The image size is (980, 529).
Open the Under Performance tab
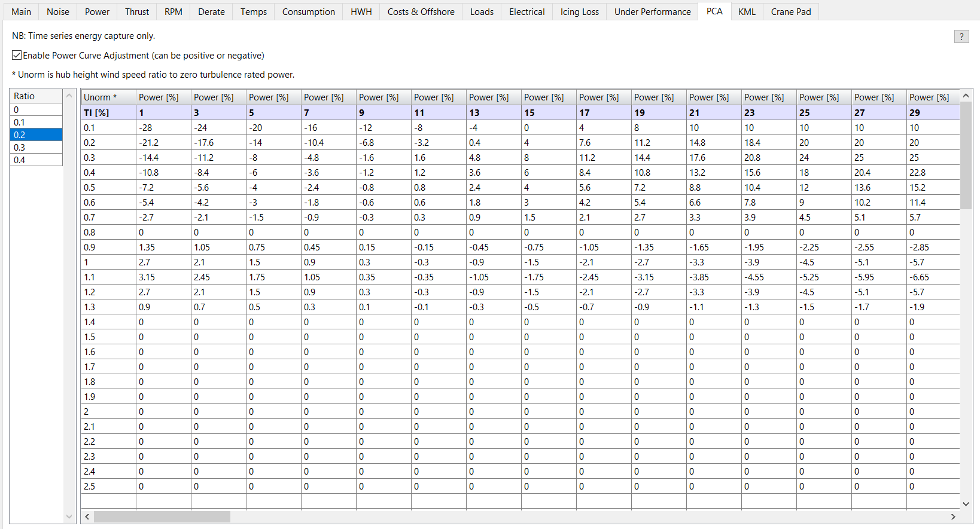652,12
